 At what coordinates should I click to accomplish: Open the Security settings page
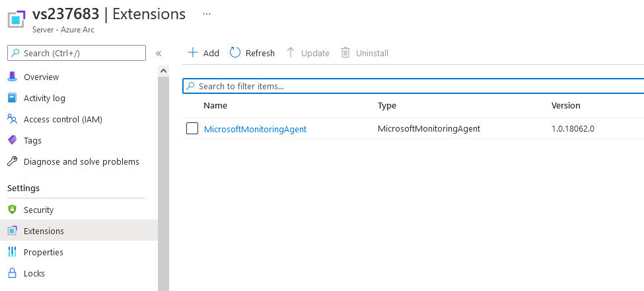(x=38, y=210)
